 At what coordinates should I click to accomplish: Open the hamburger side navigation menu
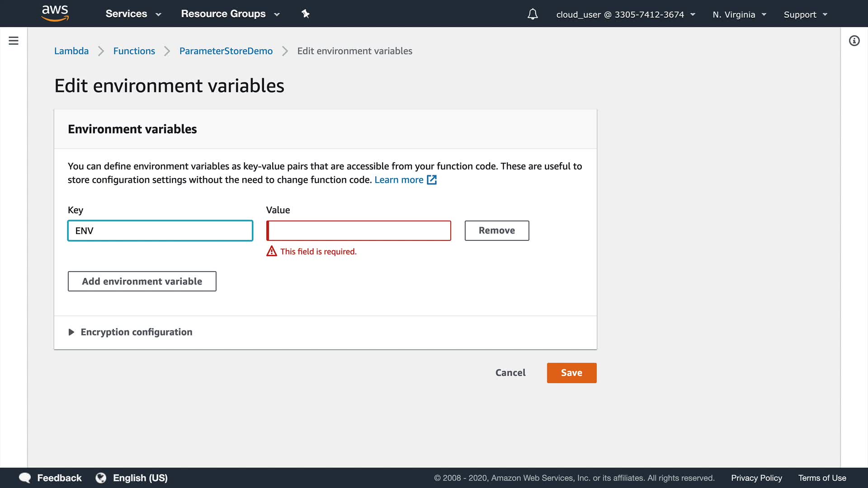click(x=14, y=41)
